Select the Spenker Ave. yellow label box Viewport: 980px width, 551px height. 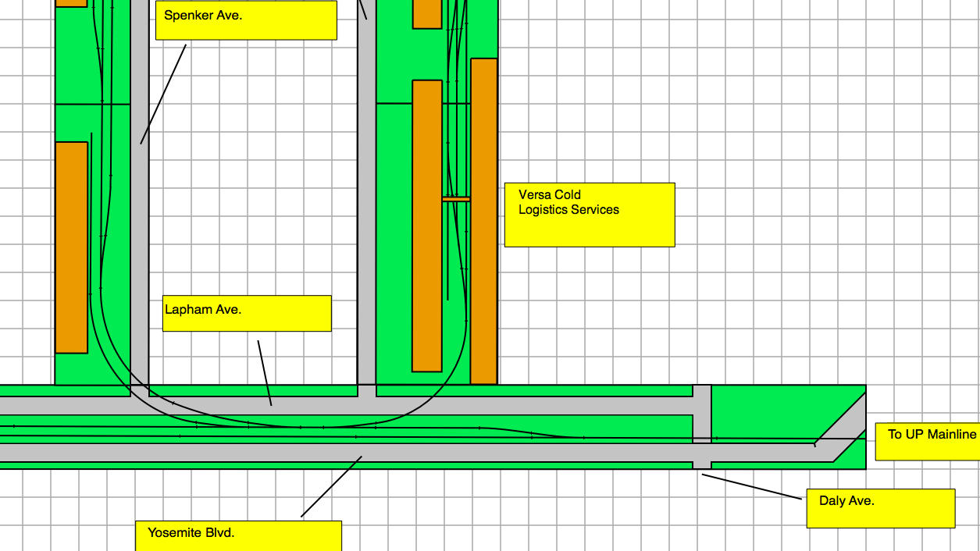[x=246, y=20]
